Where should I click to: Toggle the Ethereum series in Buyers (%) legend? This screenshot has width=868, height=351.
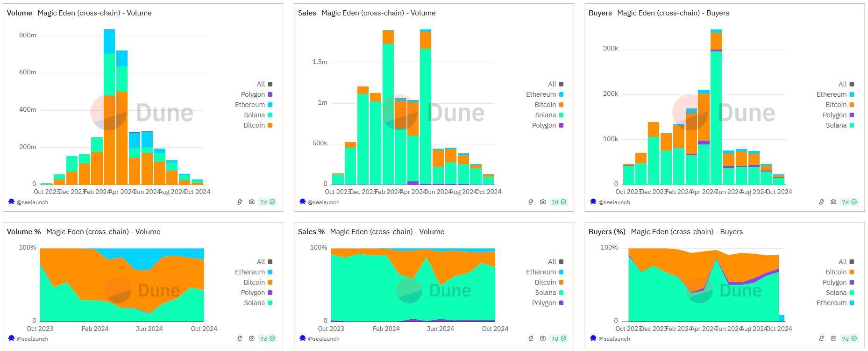(835, 303)
